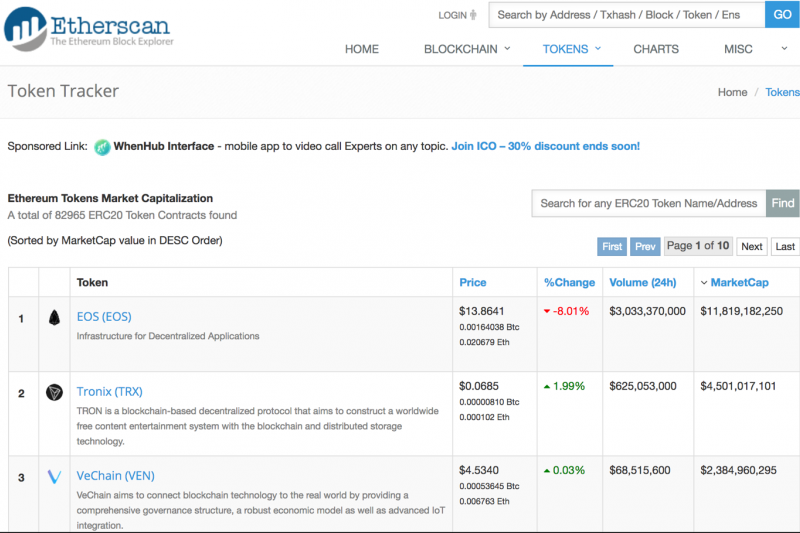Image resolution: width=800 pixels, height=533 pixels.
Task: Click Infrastructure for Decentralized Applications description
Action: [x=168, y=336]
